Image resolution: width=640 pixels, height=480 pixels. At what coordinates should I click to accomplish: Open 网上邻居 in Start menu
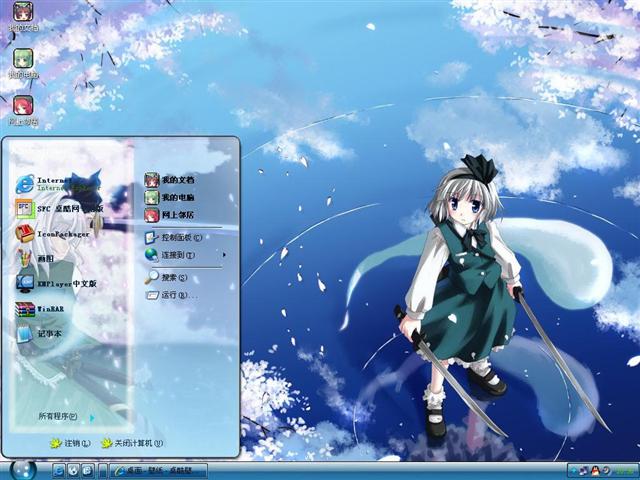tap(169, 215)
